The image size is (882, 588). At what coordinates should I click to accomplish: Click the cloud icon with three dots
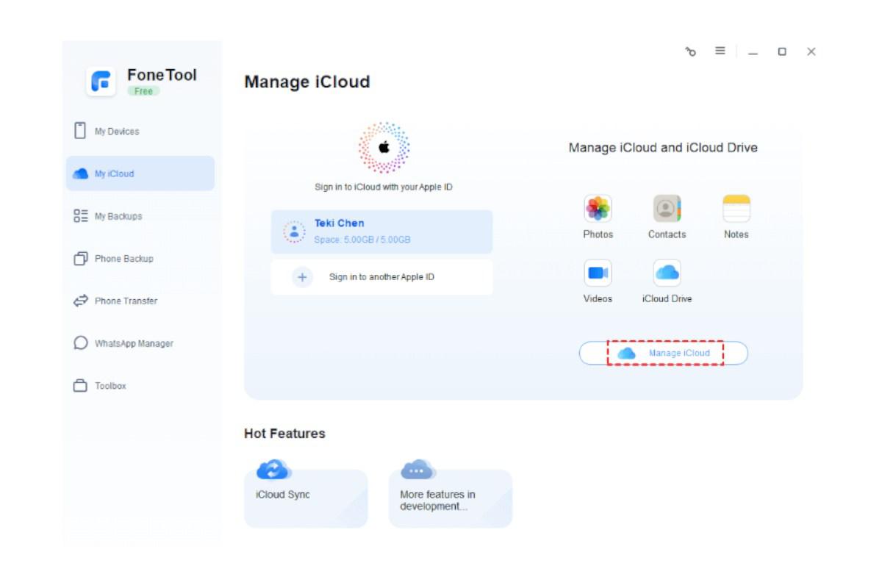[418, 469]
